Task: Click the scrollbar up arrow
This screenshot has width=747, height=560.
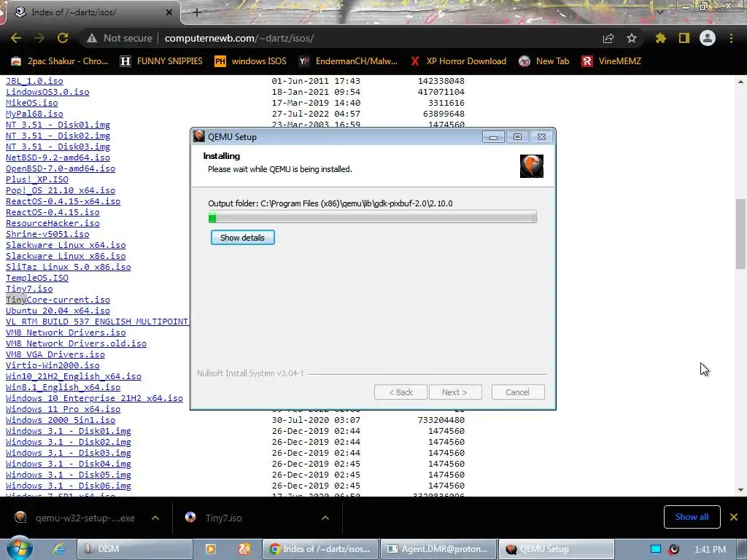Action: tap(740, 82)
